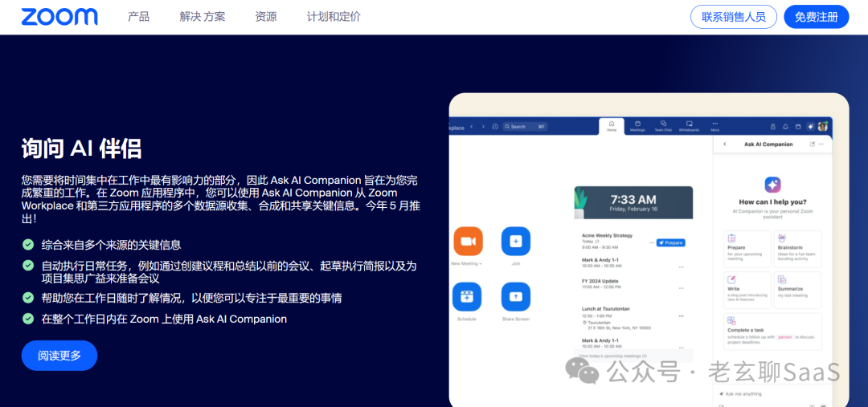Click the pink person tag in Complete a task
The height and width of the screenshot is (407, 868).
[785, 337]
